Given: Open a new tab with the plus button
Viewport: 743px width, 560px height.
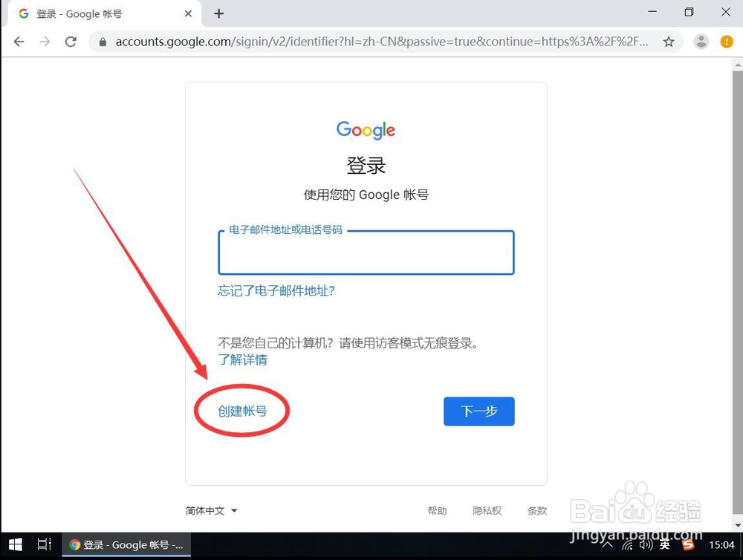Looking at the screenshot, I should [x=218, y=13].
